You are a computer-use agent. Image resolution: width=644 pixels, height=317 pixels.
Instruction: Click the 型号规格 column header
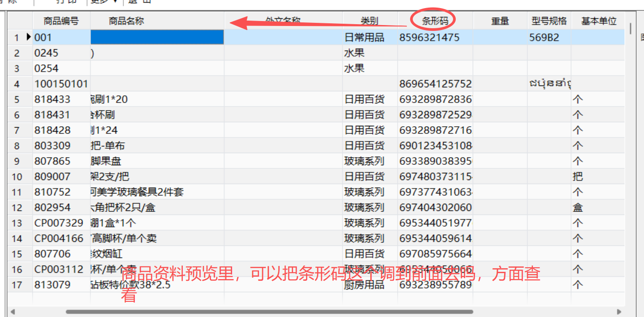[549, 21]
